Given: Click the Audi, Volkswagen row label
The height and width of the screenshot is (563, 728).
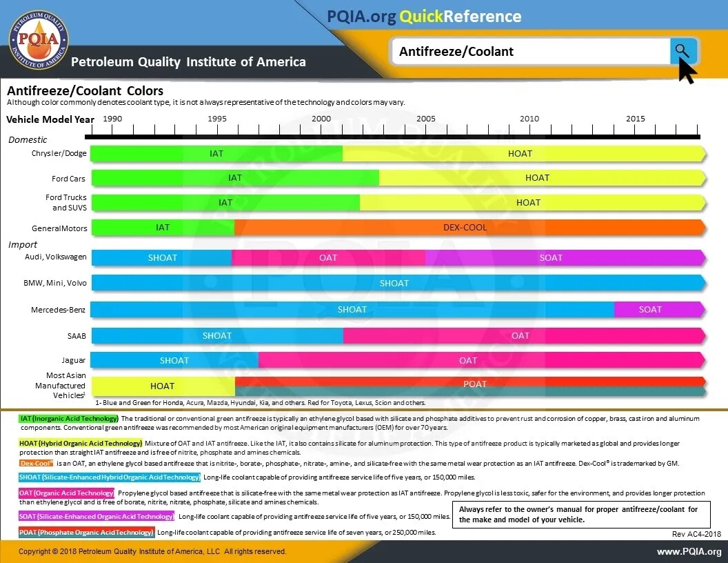Looking at the screenshot, I should pyautogui.click(x=56, y=257).
